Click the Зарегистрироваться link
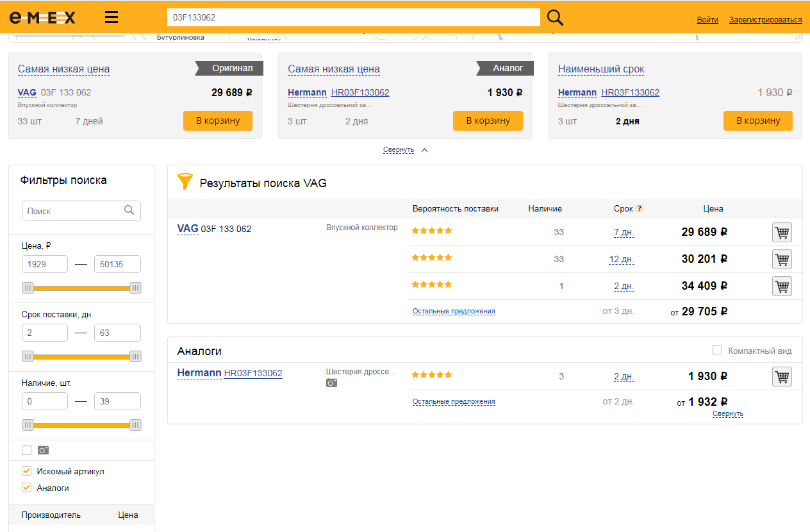Screen dimensions: 810x532 point(765,20)
